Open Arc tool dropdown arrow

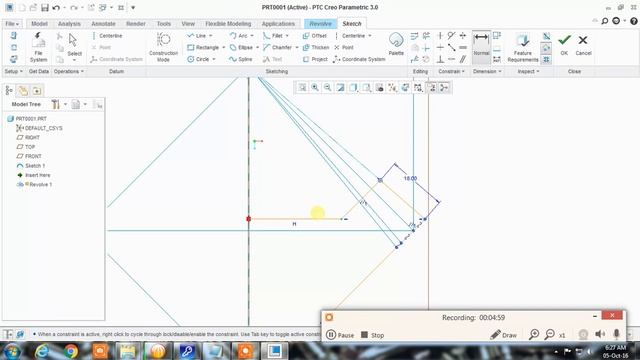[x=252, y=36]
